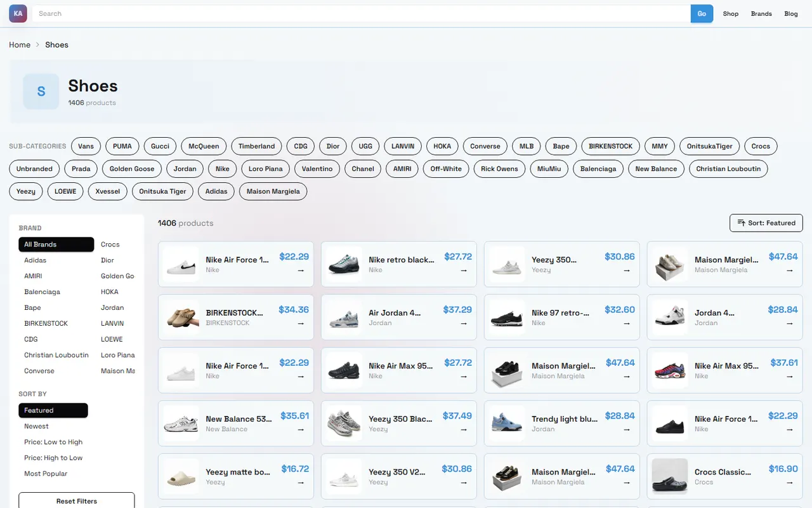Screen dimensions: 812x508
Task: Open Nike 97 retro product title
Action: (x=560, y=313)
